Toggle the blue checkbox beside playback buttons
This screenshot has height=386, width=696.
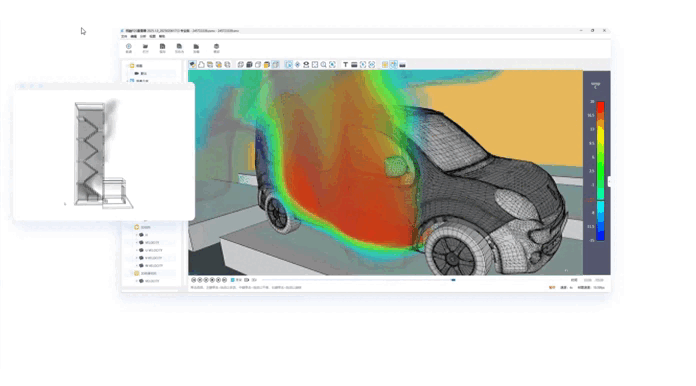pyautogui.click(x=233, y=280)
